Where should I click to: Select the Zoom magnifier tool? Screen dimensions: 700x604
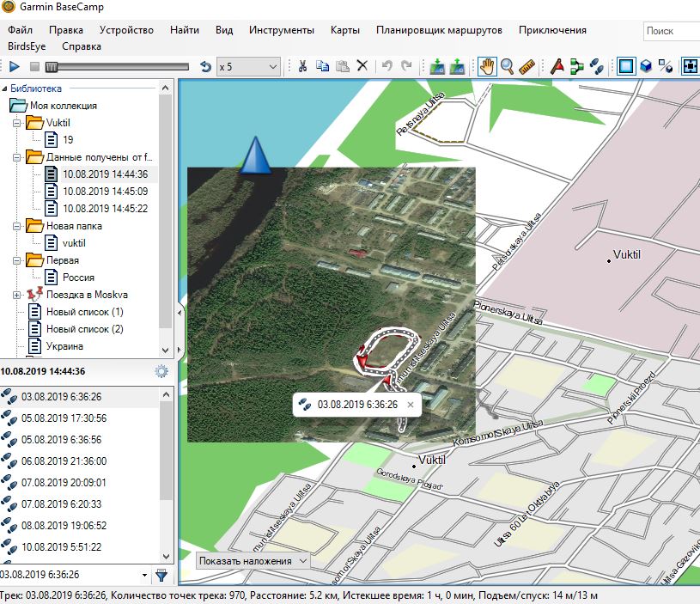[x=508, y=66]
